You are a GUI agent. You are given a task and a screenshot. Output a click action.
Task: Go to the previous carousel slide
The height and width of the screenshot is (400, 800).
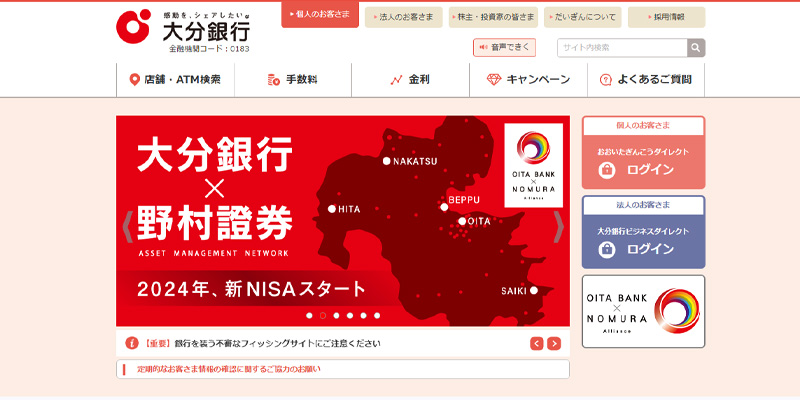pos(128,227)
